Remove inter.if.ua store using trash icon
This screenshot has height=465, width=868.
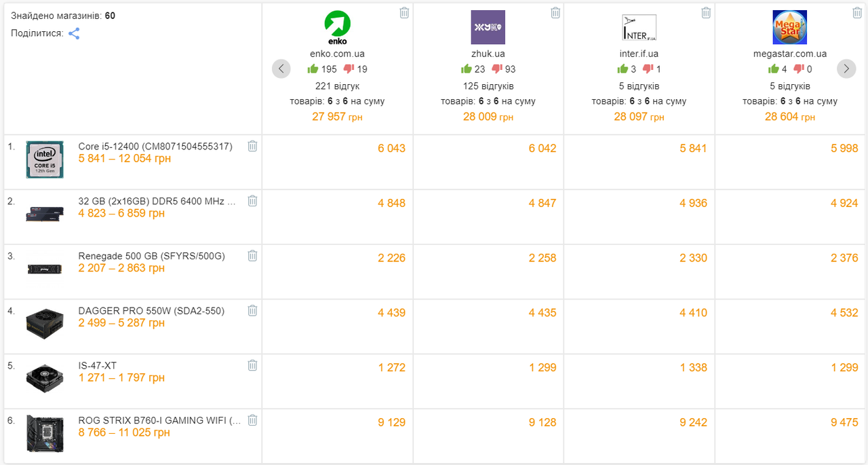pos(706,13)
